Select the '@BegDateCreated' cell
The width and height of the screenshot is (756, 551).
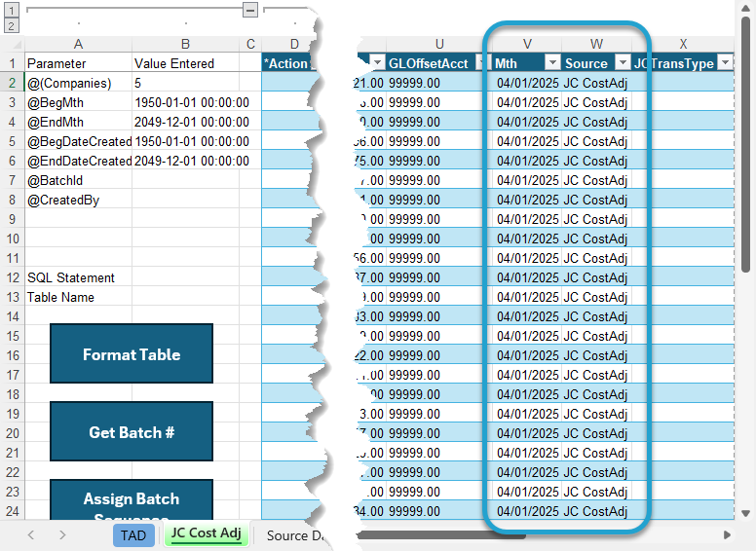(78, 141)
